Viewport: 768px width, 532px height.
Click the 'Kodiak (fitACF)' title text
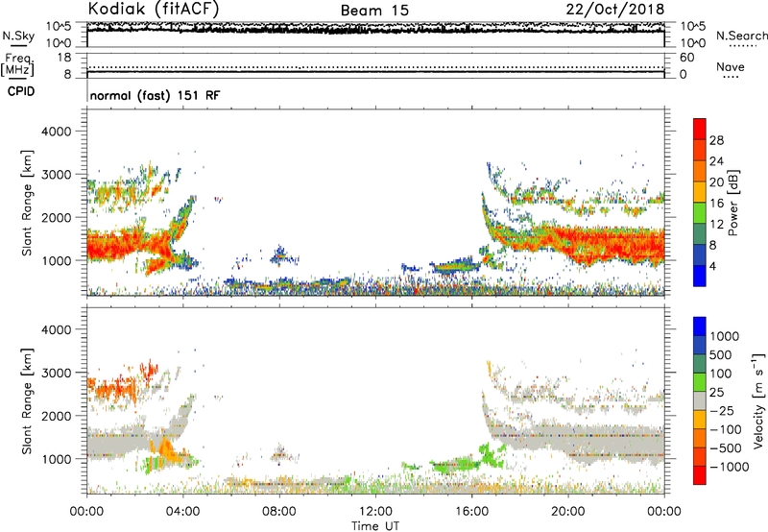tap(154, 9)
